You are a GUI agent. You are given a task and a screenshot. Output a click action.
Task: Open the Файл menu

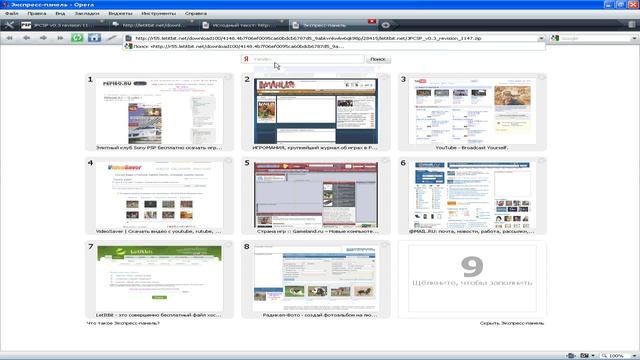click(x=12, y=13)
